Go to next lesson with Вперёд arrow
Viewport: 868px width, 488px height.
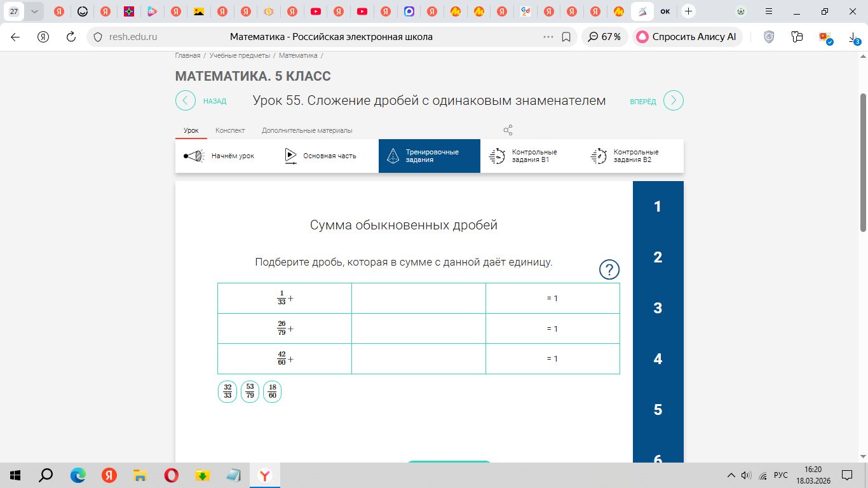[674, 100]
